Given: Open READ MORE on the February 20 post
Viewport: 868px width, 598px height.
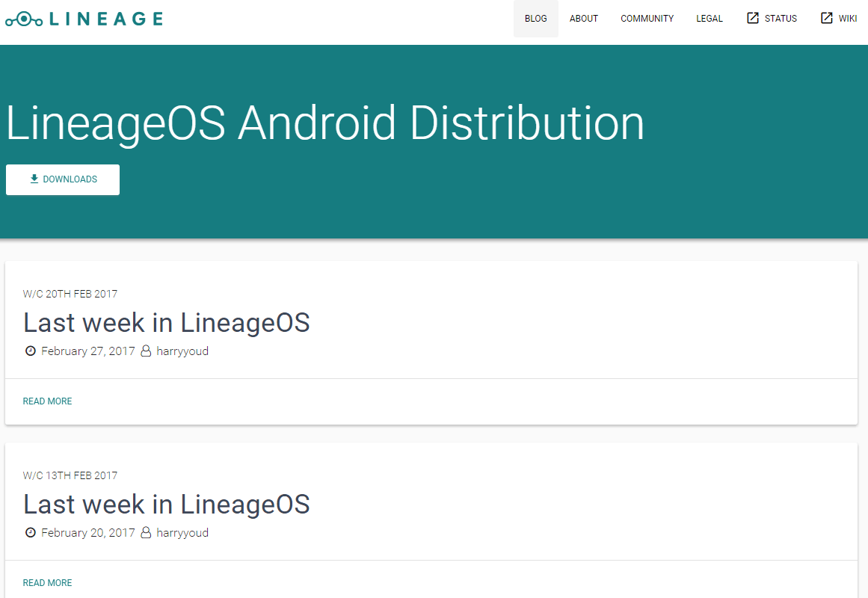Looking at the screenshot, I should [47, 582].
